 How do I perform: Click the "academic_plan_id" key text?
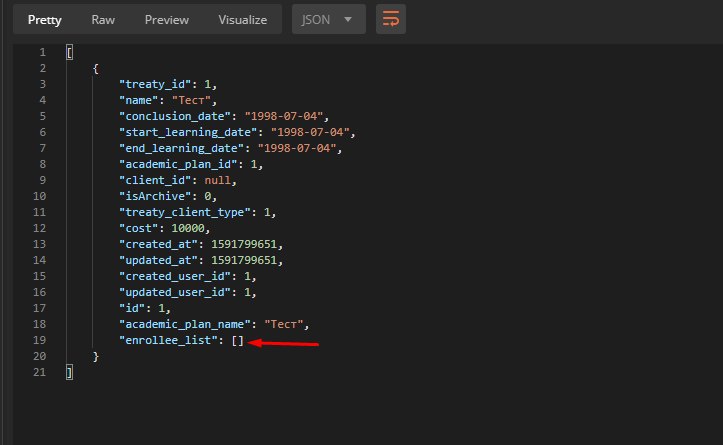[x=178, y=164]
